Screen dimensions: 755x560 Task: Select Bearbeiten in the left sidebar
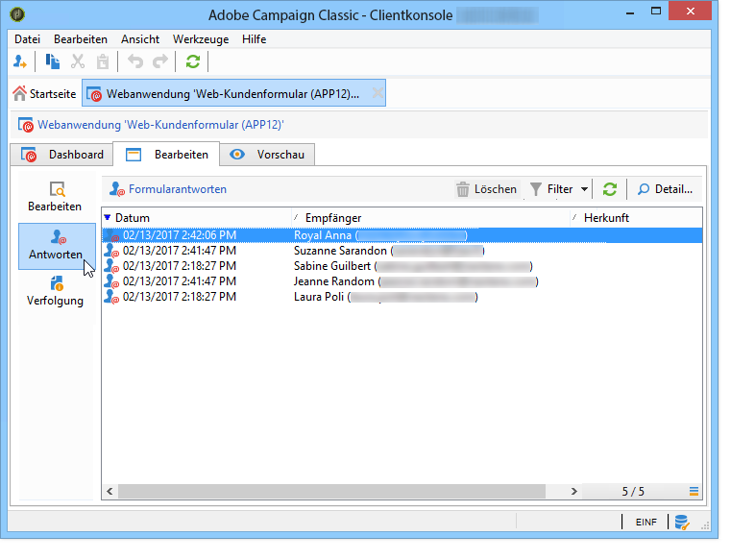[x=55, y=197]
